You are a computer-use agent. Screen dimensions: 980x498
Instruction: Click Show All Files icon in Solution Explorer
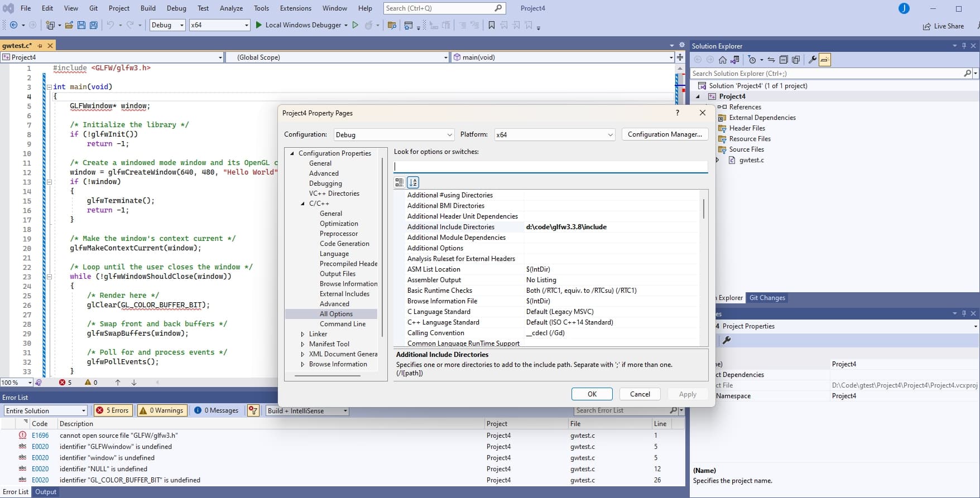click(x=796, y=60)
